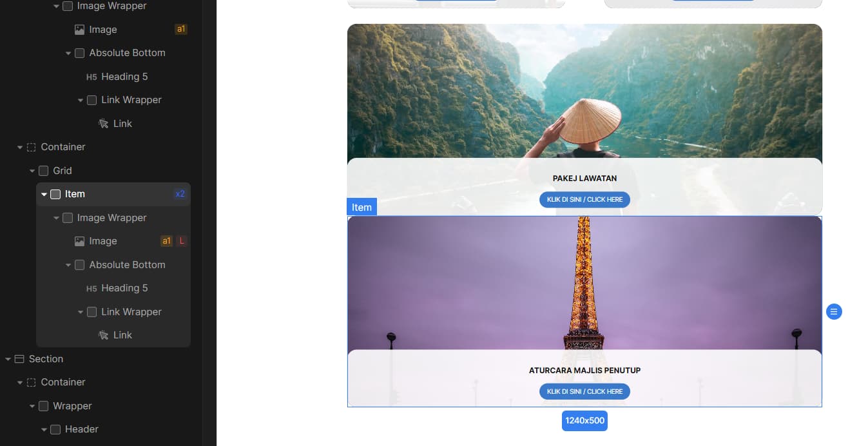
Task: Collapse Image Wrapper inside the selected Item
Action: pyautogui.click(x=56, y=218)
